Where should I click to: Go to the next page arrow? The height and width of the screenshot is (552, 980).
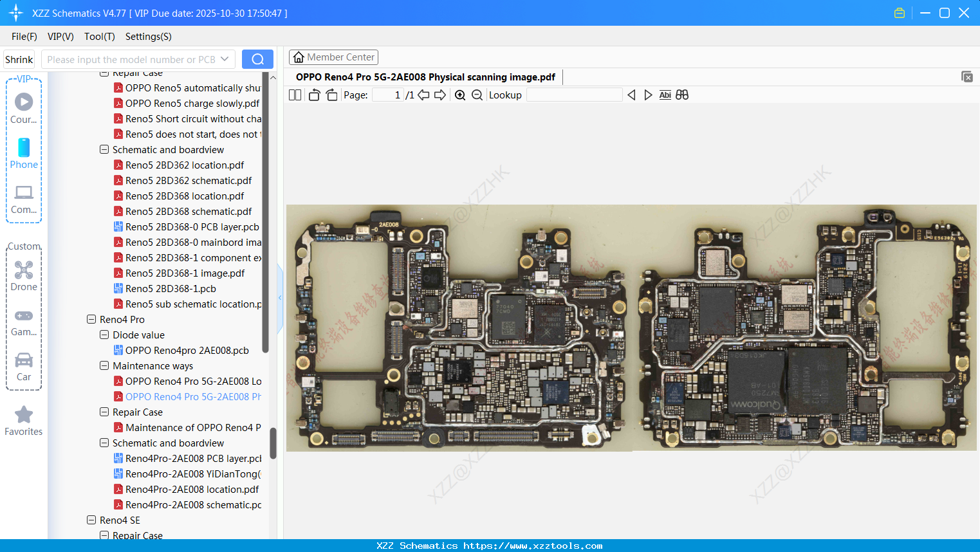pyautogui.click(x=440, y=95)
